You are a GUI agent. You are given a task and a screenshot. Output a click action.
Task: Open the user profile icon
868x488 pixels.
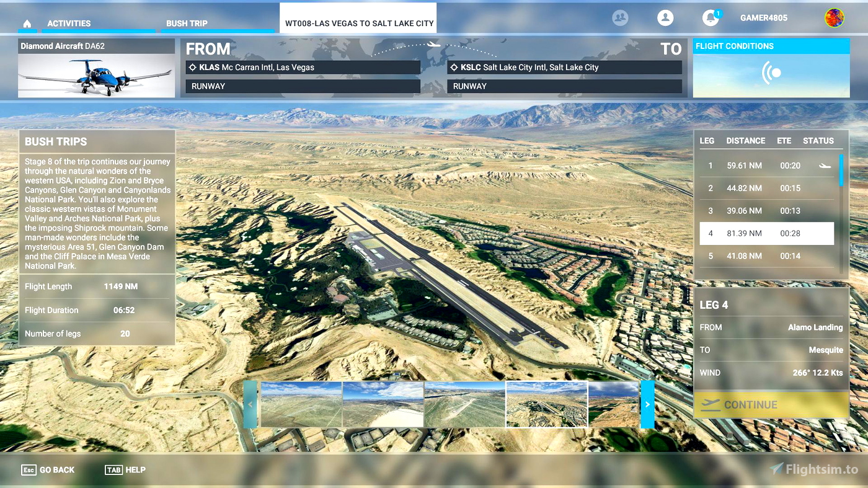pyautogui.click(x=665, y=18)
